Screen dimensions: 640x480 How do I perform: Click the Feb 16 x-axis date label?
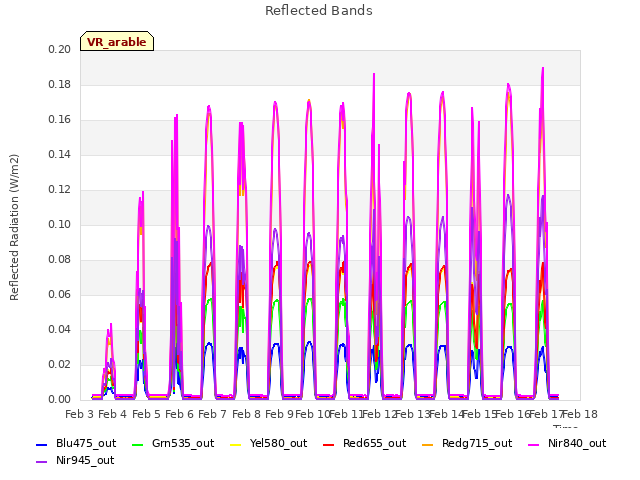[x=513, y=414]
